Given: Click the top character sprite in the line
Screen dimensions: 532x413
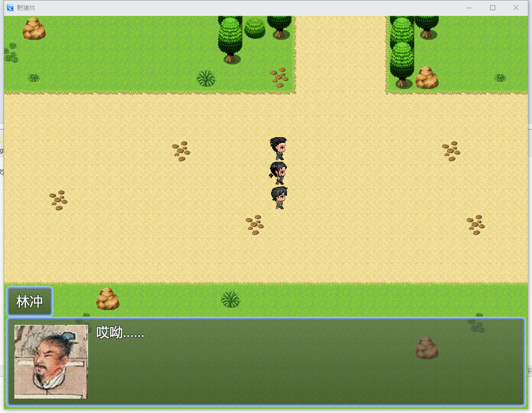Looking at the screenshot, I should pyautogui.click(x=279, y=148).
